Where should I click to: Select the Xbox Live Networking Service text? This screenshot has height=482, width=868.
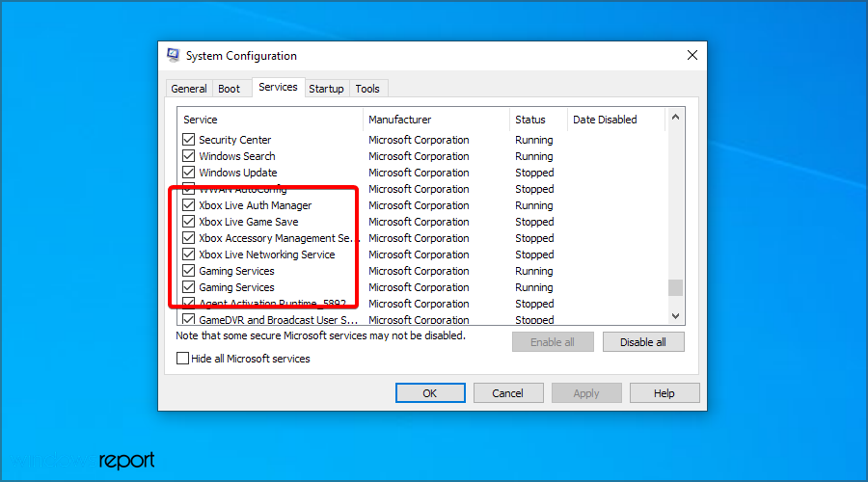pos(267,254)
